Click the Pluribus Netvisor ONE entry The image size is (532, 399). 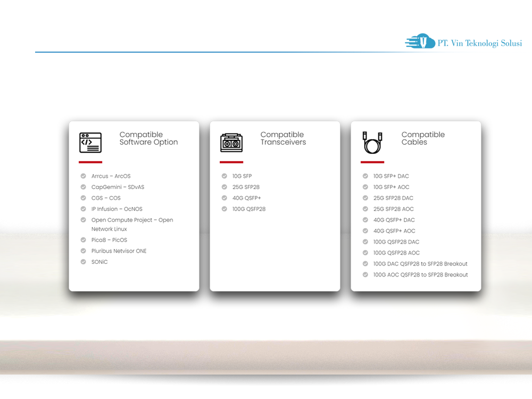tap(119, 251)
